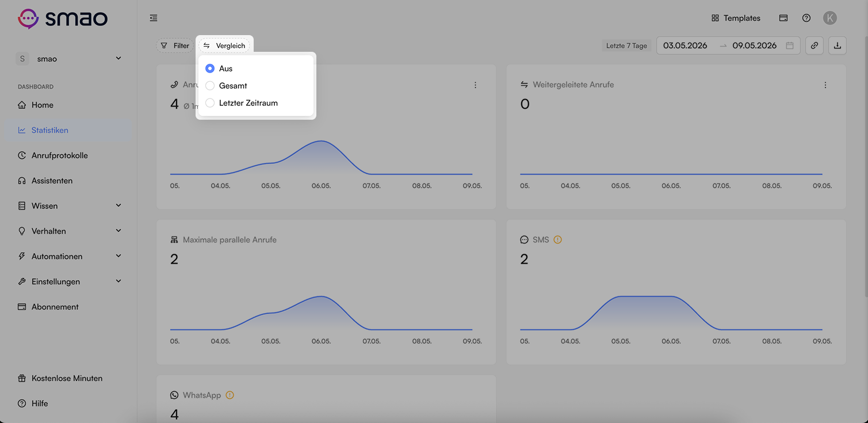Open the Anrufe card three-dot menu

click(x=475, y=85)
